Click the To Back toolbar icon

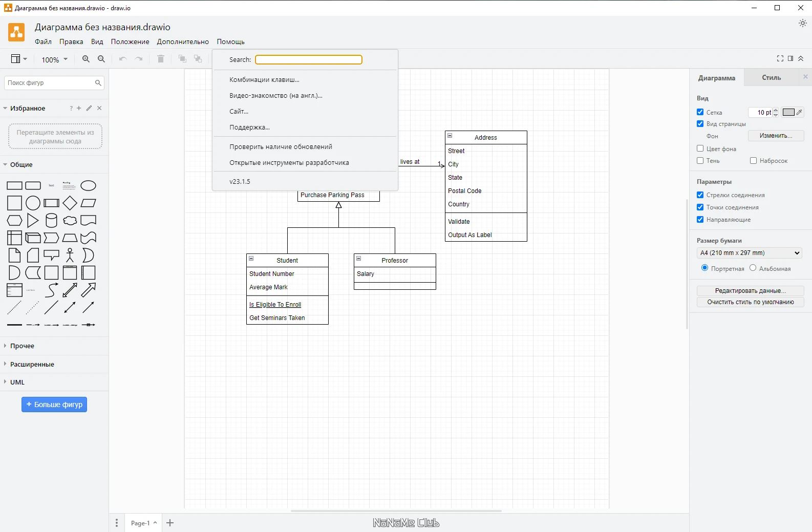[198, 59]
